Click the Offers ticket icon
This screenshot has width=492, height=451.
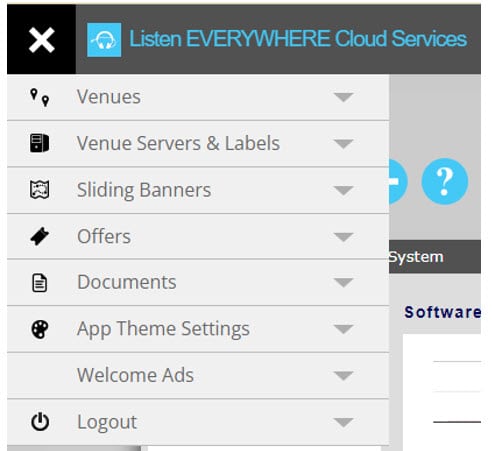click(x=39, y=236)
